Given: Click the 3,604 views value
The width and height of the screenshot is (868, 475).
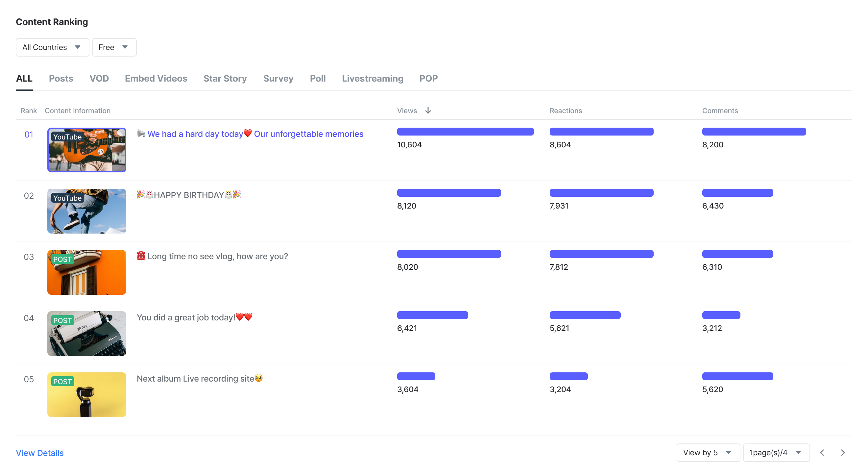Looking at the screenshot, I should 408,389.
